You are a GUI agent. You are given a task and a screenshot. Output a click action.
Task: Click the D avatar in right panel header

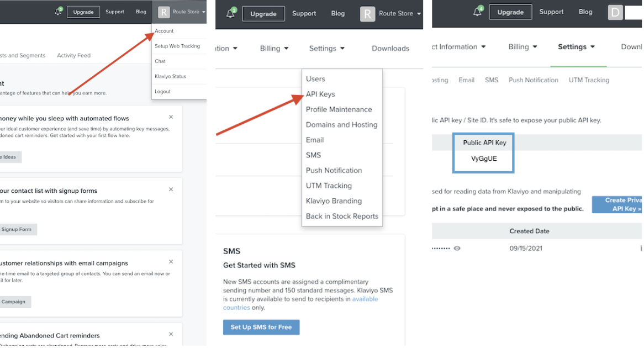click(615, 12)
